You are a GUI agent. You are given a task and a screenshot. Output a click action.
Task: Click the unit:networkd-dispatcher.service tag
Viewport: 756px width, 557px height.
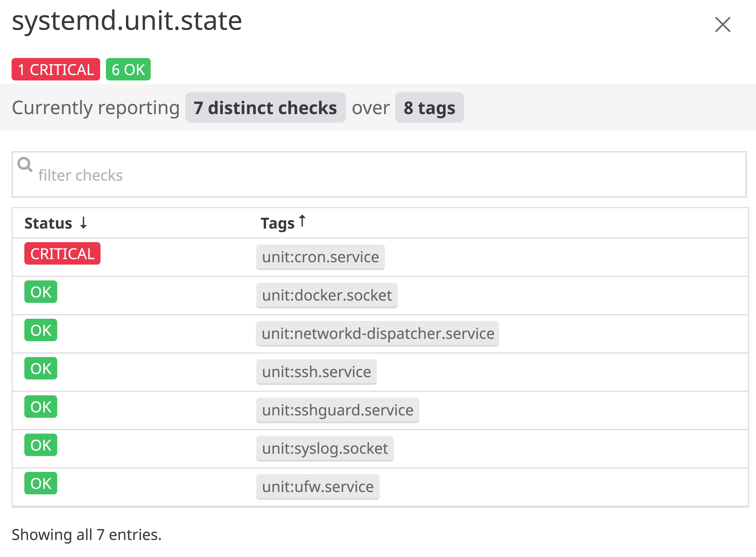coord(377,333)
